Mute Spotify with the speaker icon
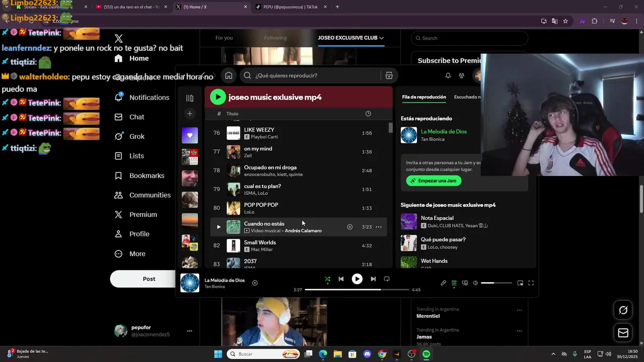 point(475,283)
